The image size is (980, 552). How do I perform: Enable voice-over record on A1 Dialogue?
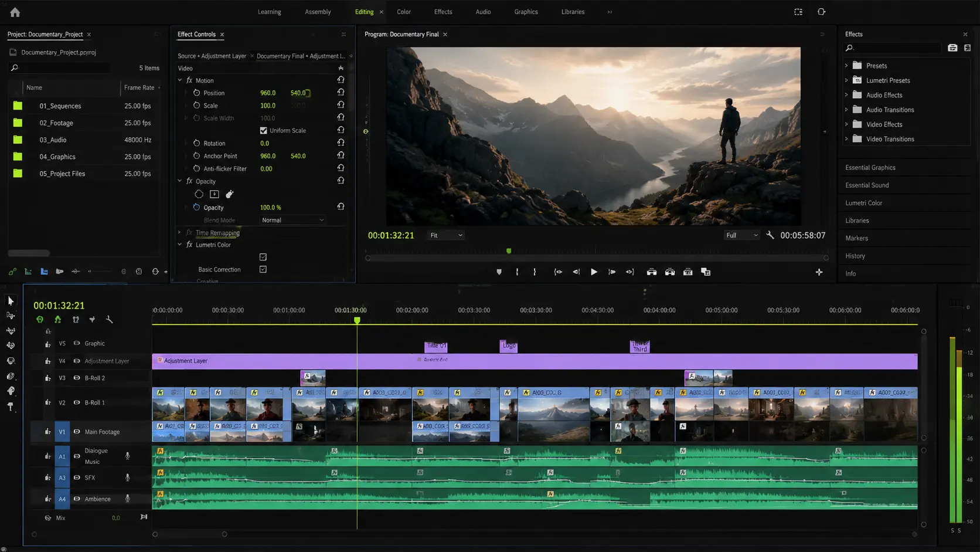click(x=127, y=456)
